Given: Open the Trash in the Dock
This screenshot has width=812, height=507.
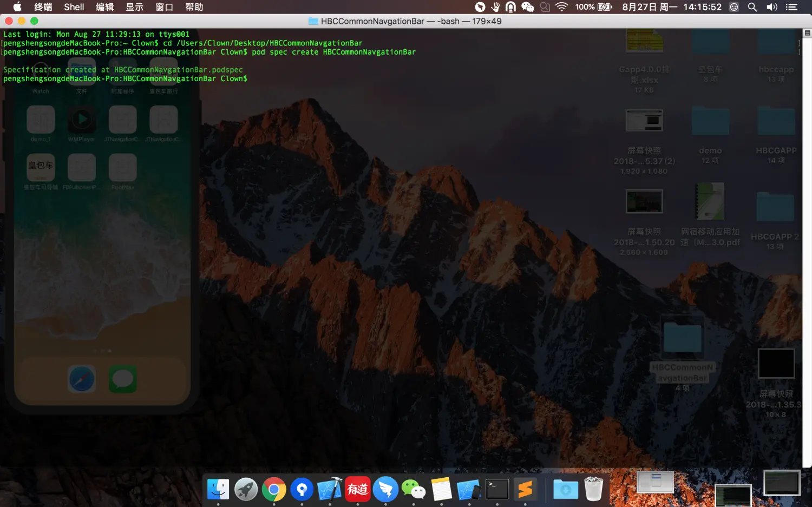Looking at the screenshot, I should (594, 489).
